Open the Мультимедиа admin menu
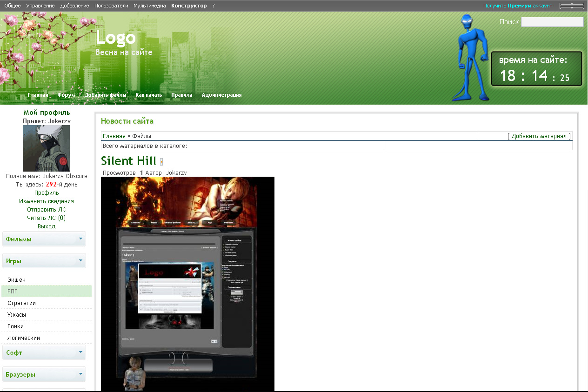 click(149, 6)
